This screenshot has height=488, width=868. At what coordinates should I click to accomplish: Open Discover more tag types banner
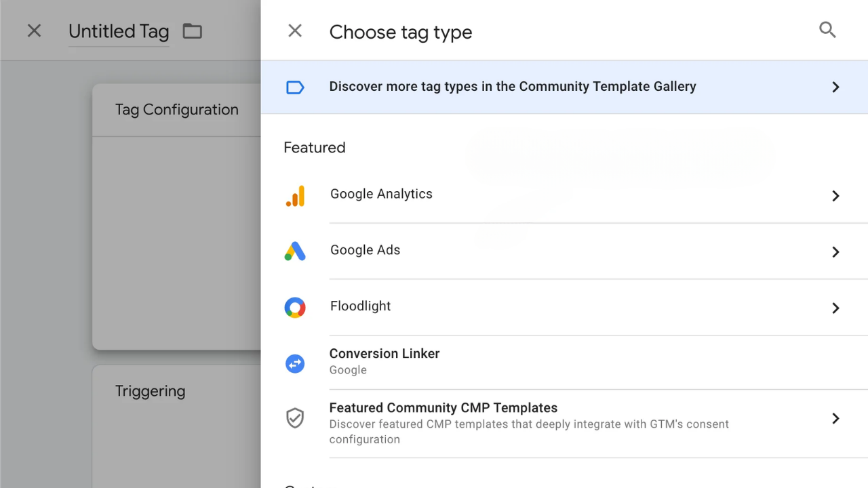(x=564, y=87)
